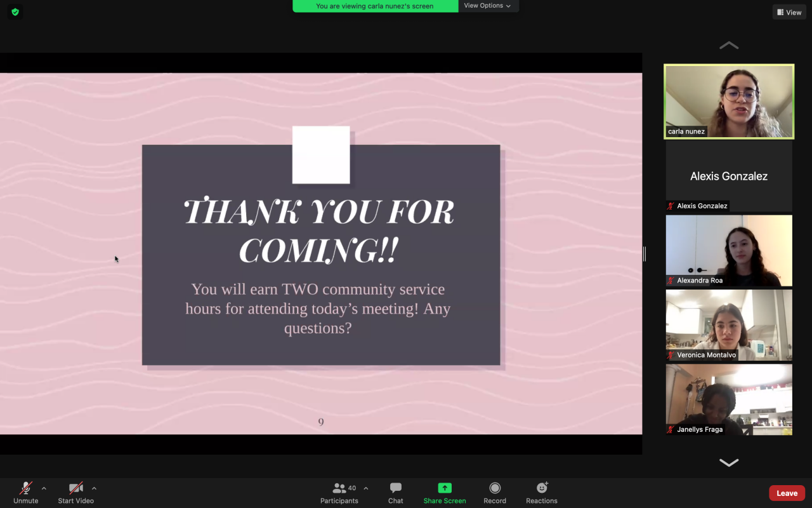Click the muted mic icon on Janellys Fraga
Screen dimensions: 812x508
tap(671, 430)
